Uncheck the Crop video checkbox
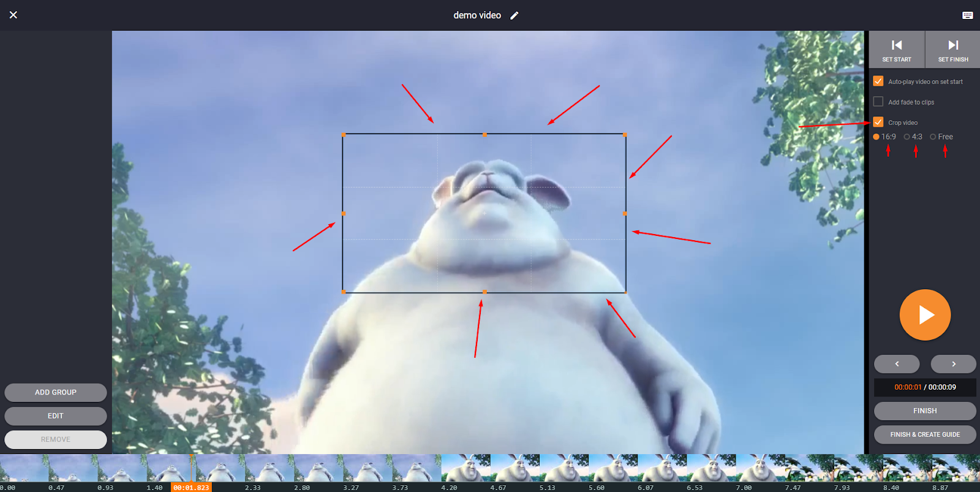980x492 pixels. pyautogui.click(x=878, y=122)
